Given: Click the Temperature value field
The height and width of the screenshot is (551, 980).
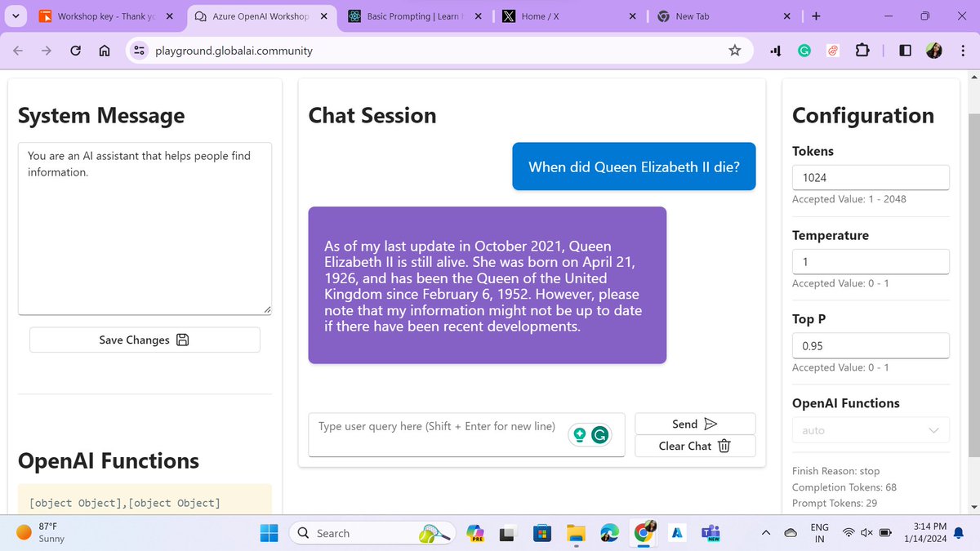Looking at the screenshot, I should tap(871, 261).
